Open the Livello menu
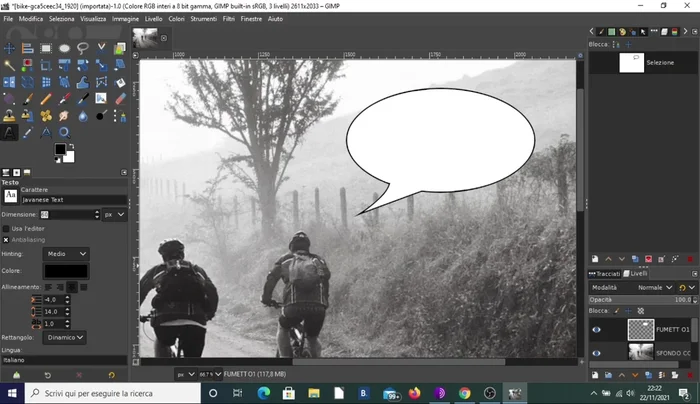700x404 pixels. (x=153, y=19)
